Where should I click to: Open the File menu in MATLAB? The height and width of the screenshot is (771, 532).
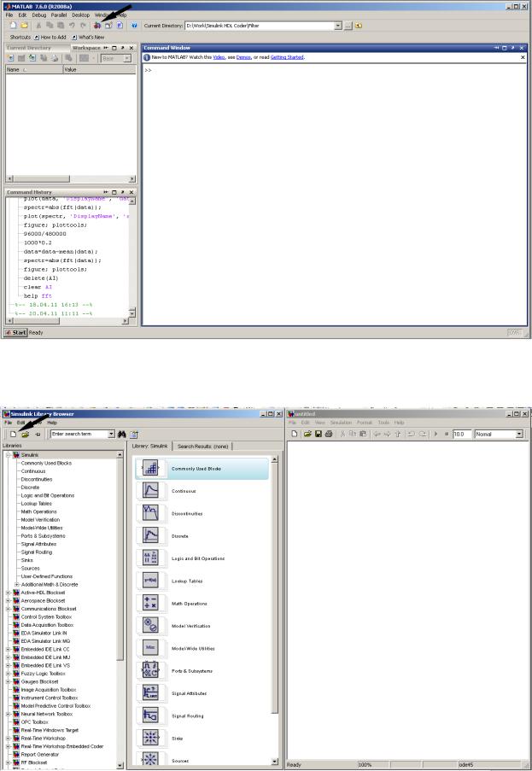coord(9,15)
